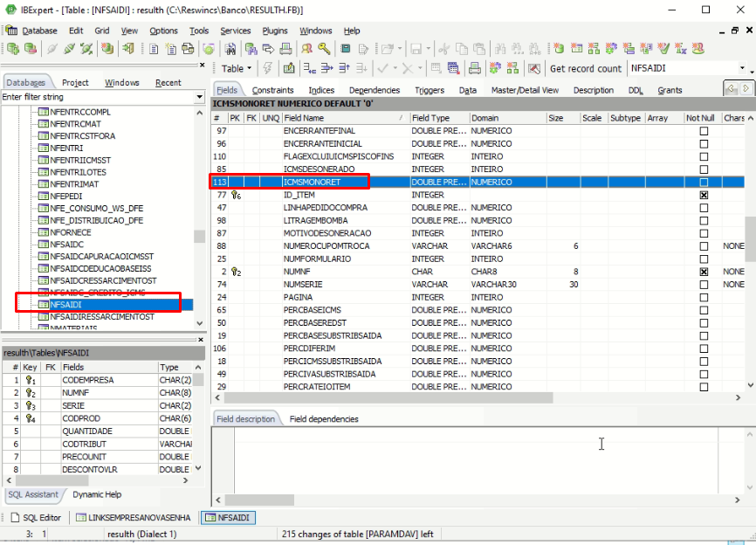This screenshot has height=545, width=756.
Task: Toggle Not Null checkbox for ID_ITEM
Action: click(x=704, y=195)
